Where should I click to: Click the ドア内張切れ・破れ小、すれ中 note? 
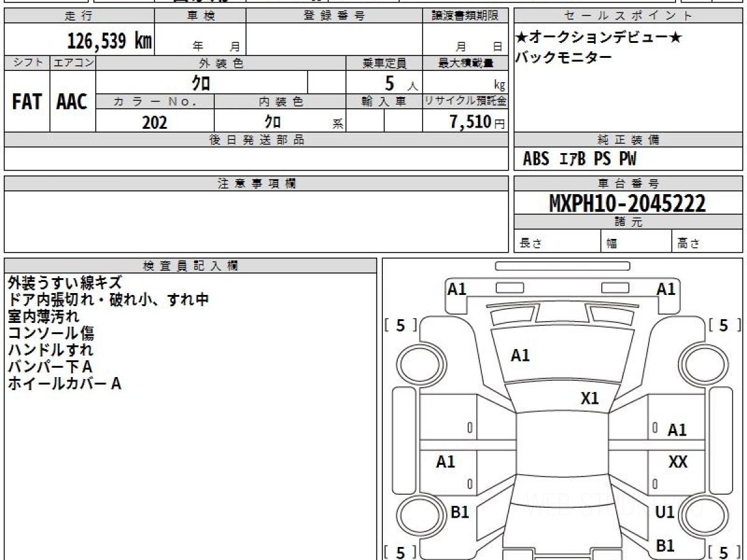click(x=108, y=299)
